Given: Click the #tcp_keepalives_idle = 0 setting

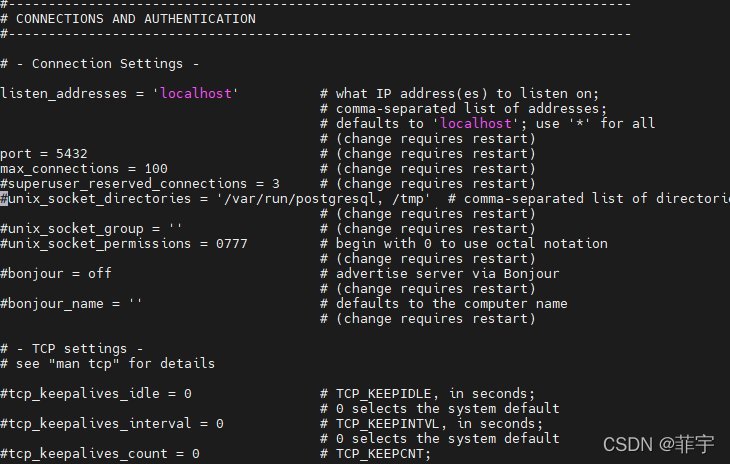Looking at the screenshot, I should click(x=96, y=394).
